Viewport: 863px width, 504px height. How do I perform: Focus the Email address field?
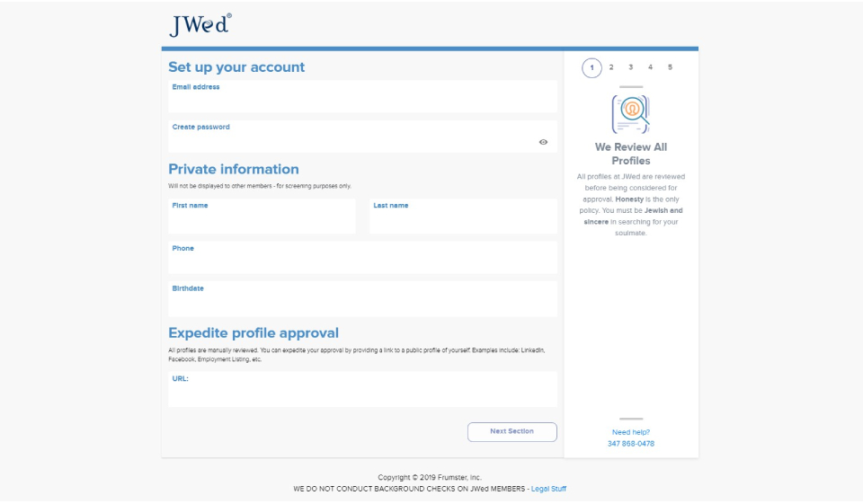click(362, 99)
